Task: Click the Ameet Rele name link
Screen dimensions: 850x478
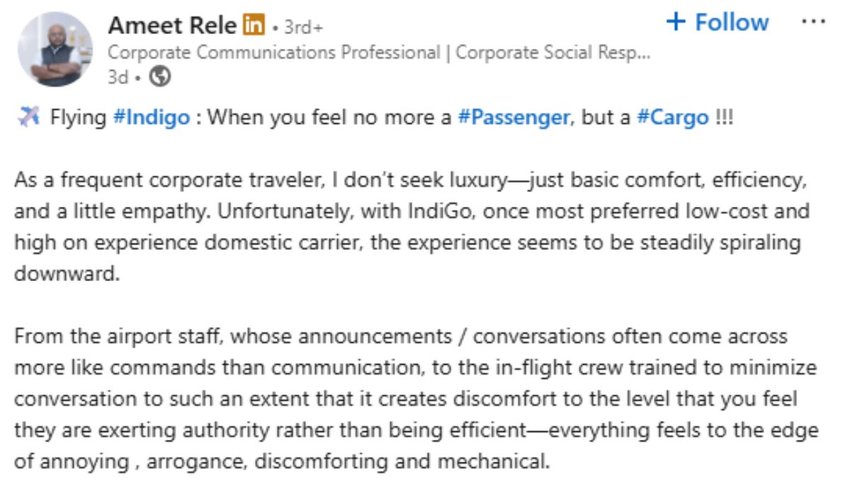Action: [172, 25]
